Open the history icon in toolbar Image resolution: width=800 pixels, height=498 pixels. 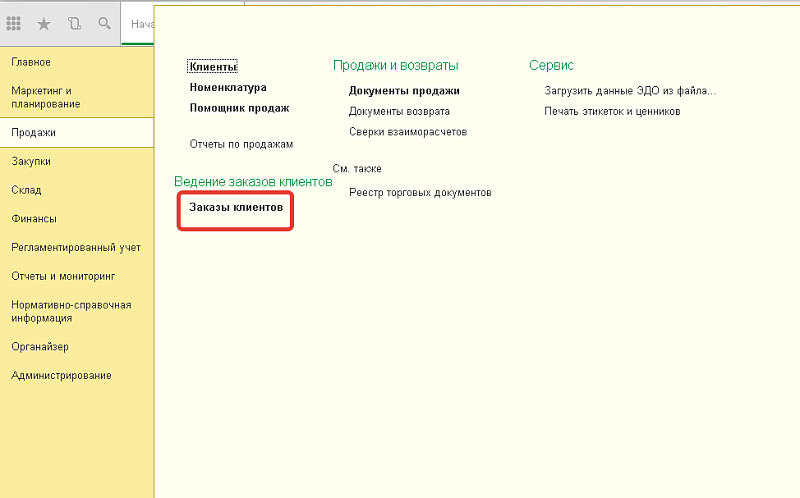[74, 23]
